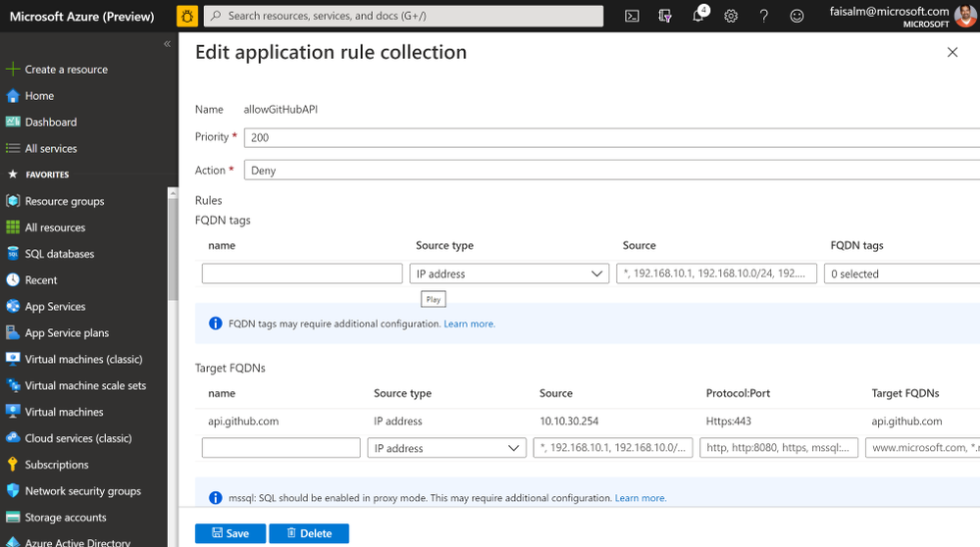Click the feedback smiley icon
The image size is (980, 547).
point(797,17)
